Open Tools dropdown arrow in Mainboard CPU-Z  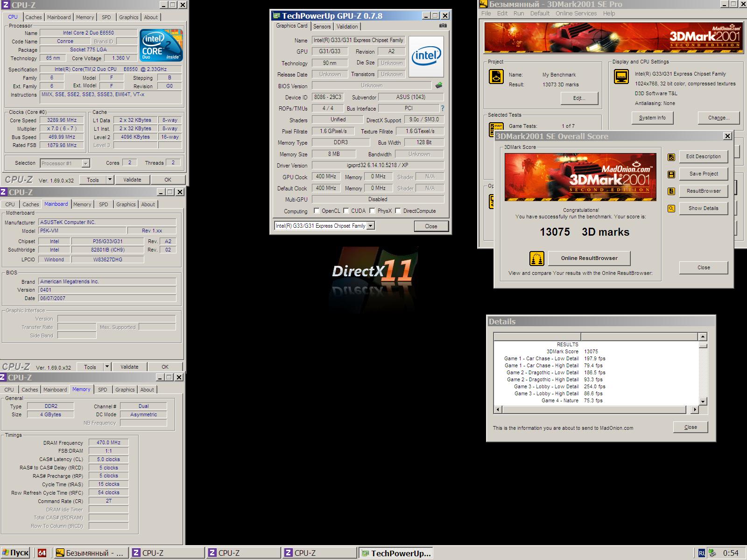(x=107, y=367)
